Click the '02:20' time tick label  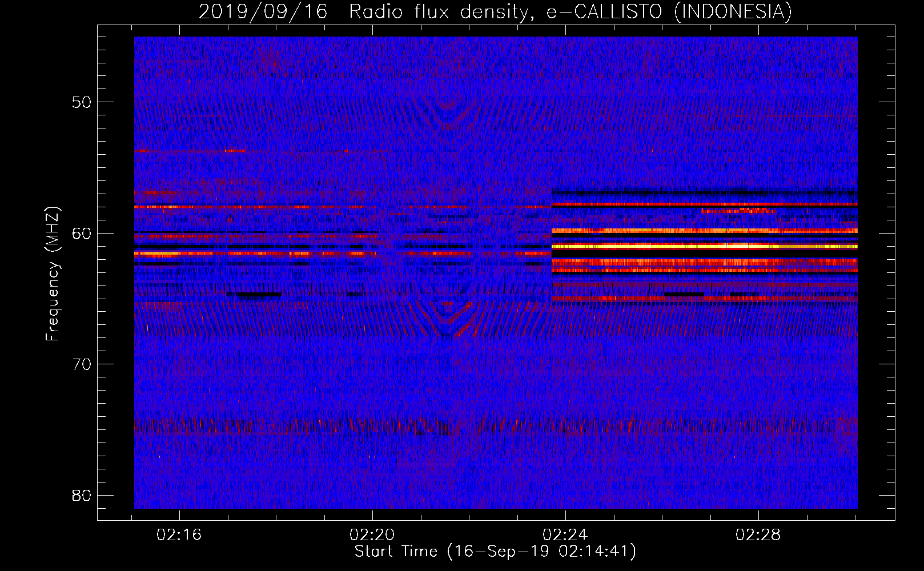click(x=372, y=535)
